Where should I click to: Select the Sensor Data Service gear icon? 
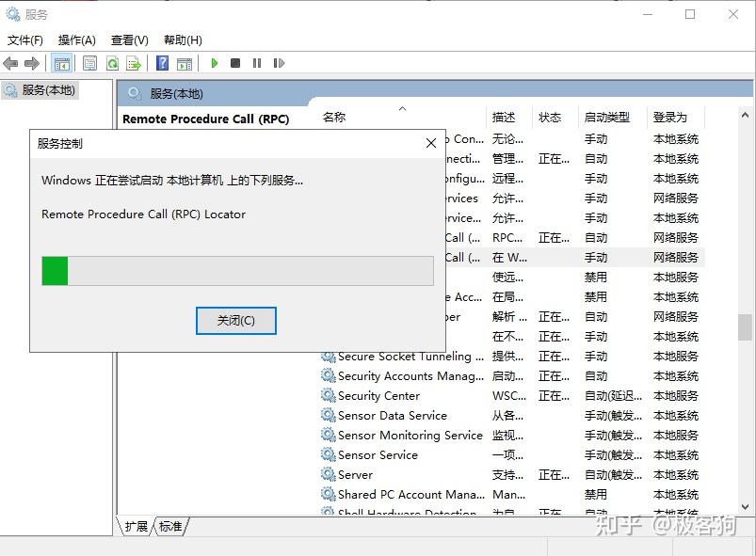(x=329, y=415)
